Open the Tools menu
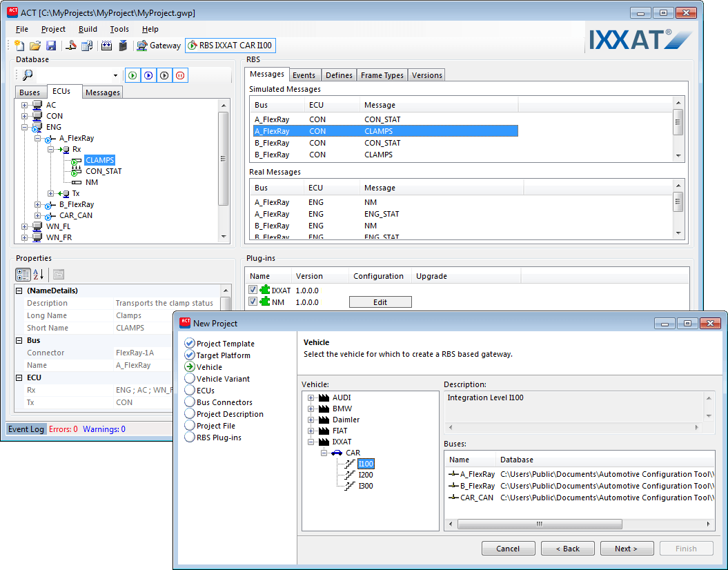The width and height of the screenshot is (728, 570). point(119,29)
